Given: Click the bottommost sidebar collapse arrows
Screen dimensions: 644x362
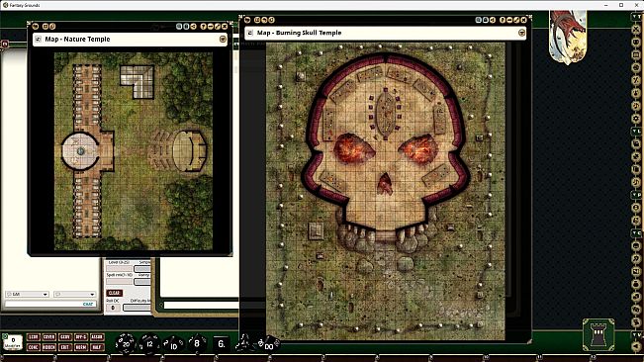Looking at the screenshot, I should coord(636,335).
